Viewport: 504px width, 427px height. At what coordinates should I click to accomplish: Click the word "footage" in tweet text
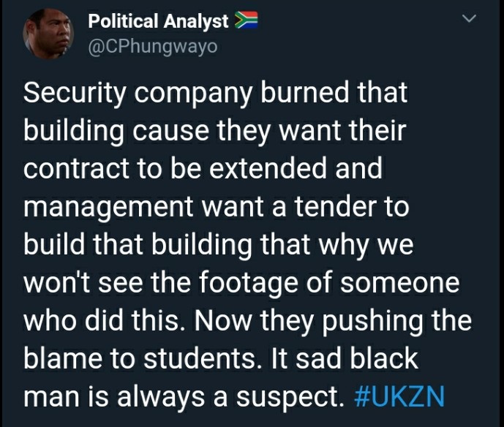click(x=248, y=284)
